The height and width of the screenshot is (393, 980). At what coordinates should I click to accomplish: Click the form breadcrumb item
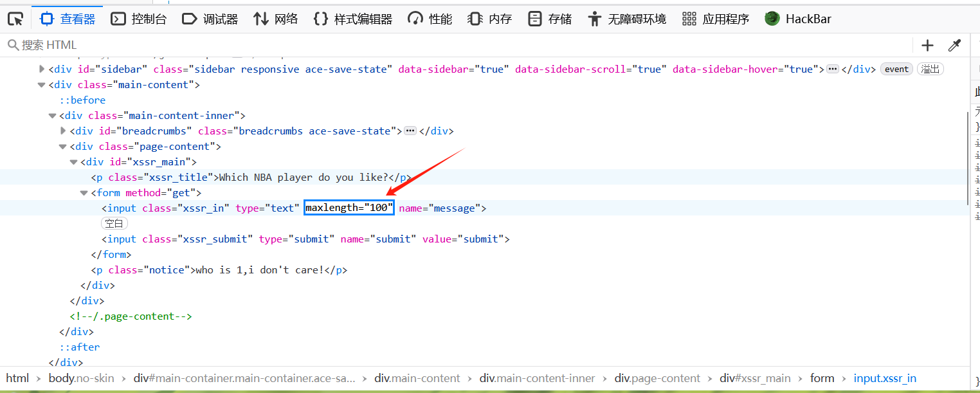pyautogui.click(x=822, y=378)
